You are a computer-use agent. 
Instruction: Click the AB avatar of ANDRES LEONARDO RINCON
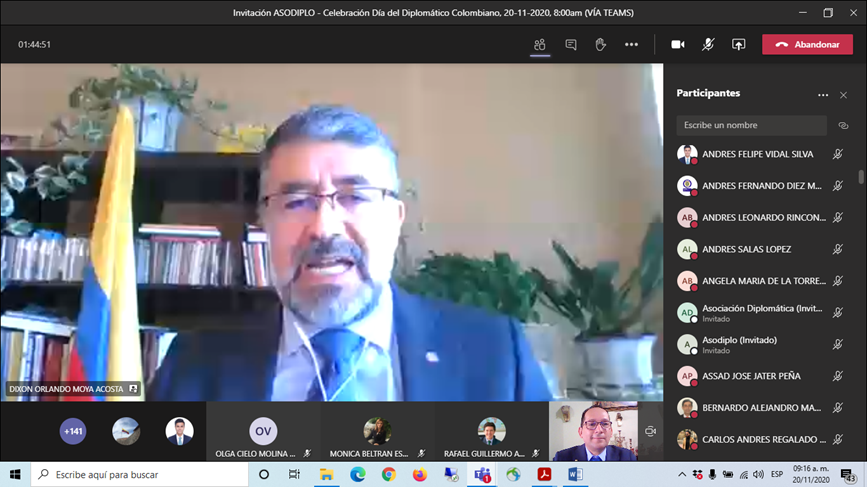tap(687, 218)
